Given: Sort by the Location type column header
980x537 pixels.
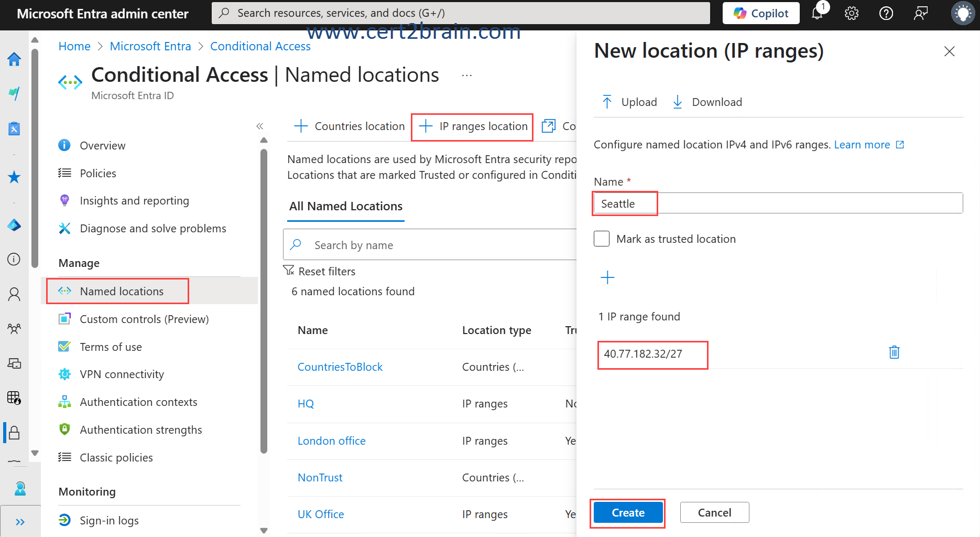Looking at the screenshot, I should coord(497,330).
